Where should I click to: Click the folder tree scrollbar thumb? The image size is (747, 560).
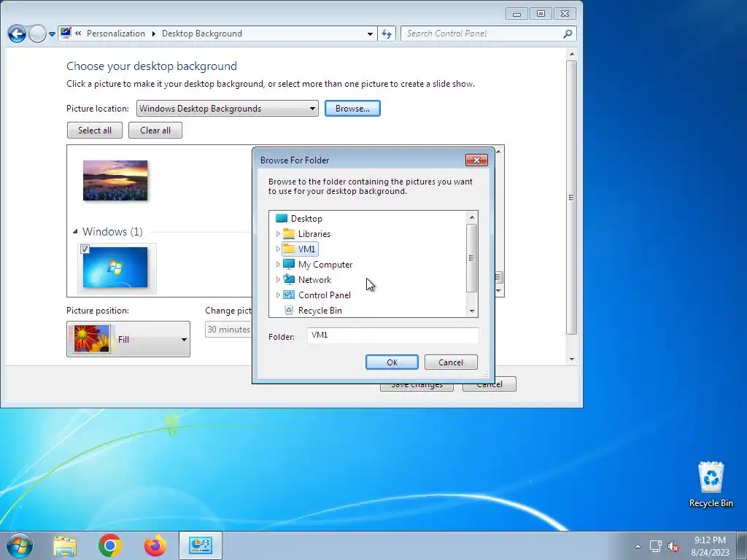pos(472,257)
